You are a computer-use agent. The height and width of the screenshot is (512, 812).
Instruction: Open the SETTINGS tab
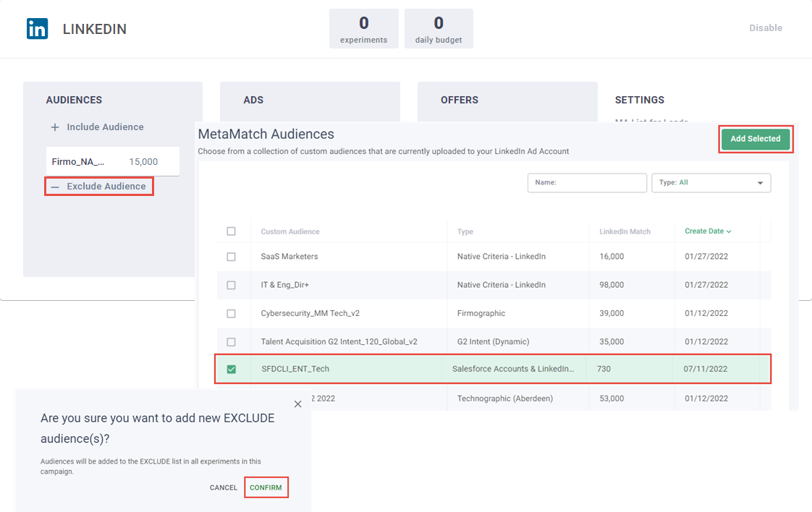pos(639,100)
